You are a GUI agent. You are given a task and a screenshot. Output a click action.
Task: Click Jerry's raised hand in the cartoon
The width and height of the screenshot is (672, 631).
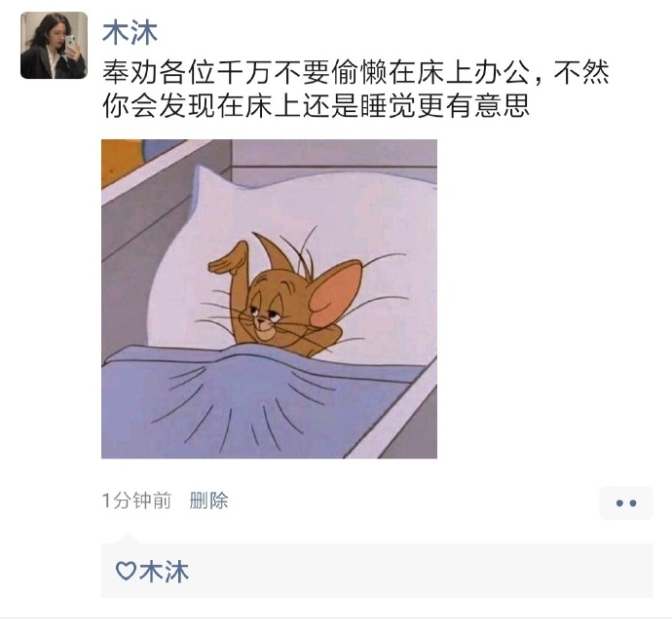[x=228, y=257]
